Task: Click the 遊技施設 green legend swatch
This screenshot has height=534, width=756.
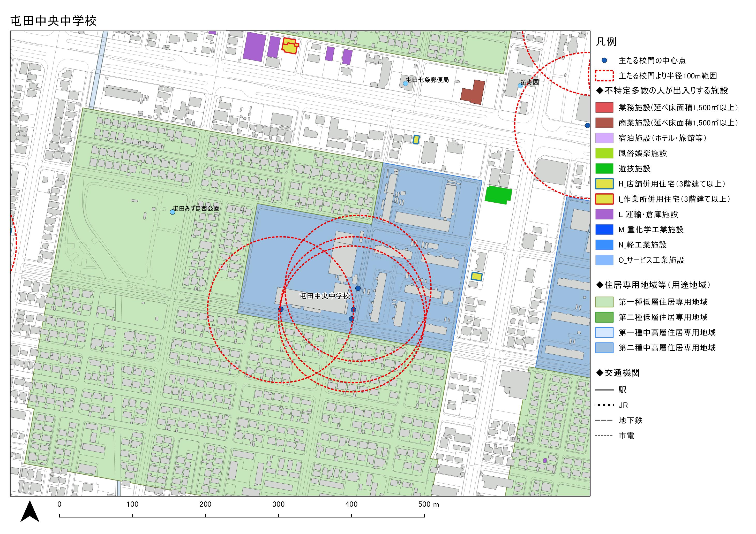Action: click(x=604, y=169)
